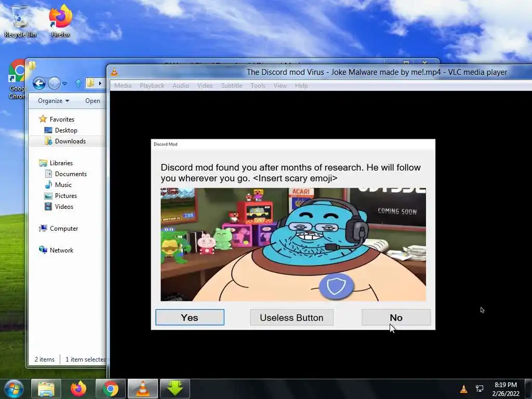Switch to VLC via the taskbar icon
Image resolution: width=532 pixels, height=399 pixels.
tap(143, 389)
